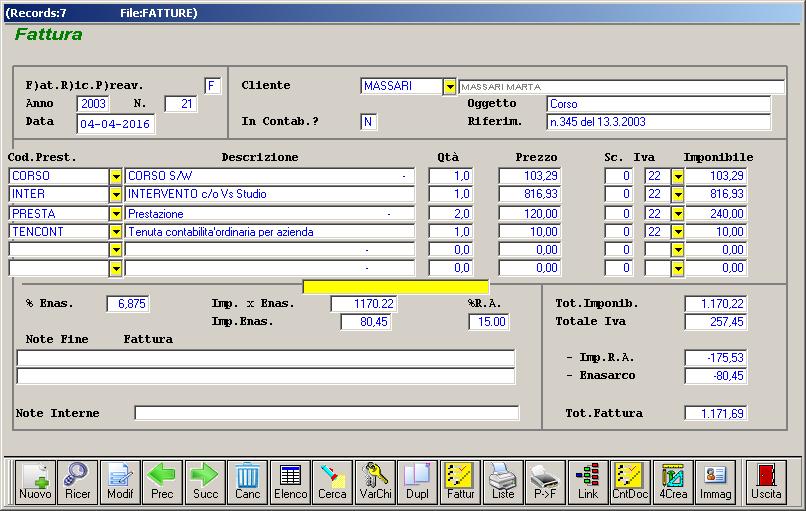Image resolution: width=806 pixels, height=511 pixels.
Task: Go to next record with Succ arrow
Action: click(x=205, y=482)
